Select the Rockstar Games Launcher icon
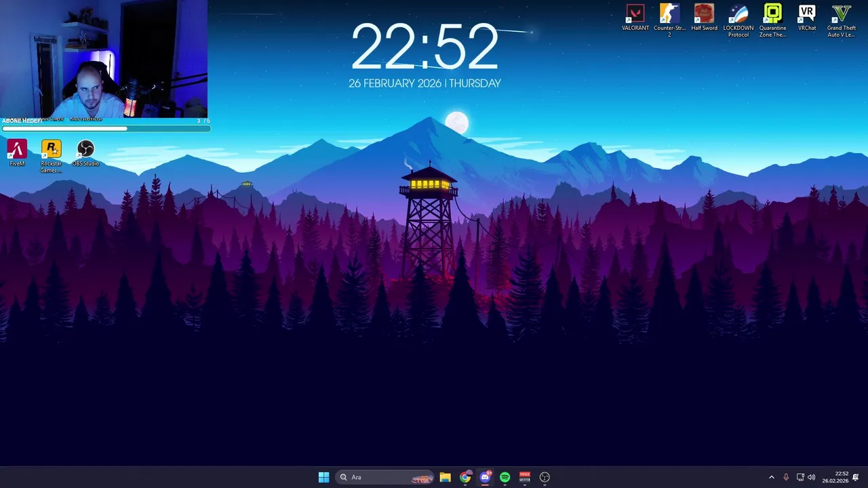868x488 pixels. pyautogui.click(x=51, y=157)
